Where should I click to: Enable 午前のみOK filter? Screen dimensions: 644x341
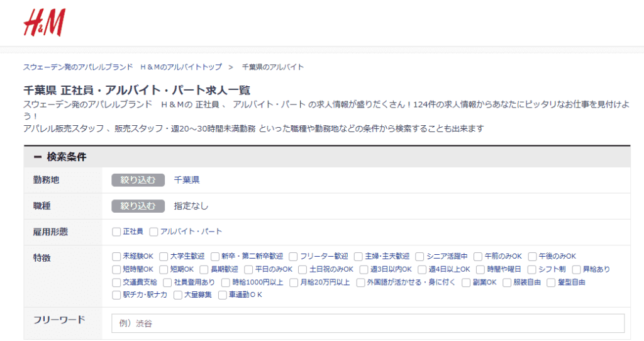[x=478, y=256]
